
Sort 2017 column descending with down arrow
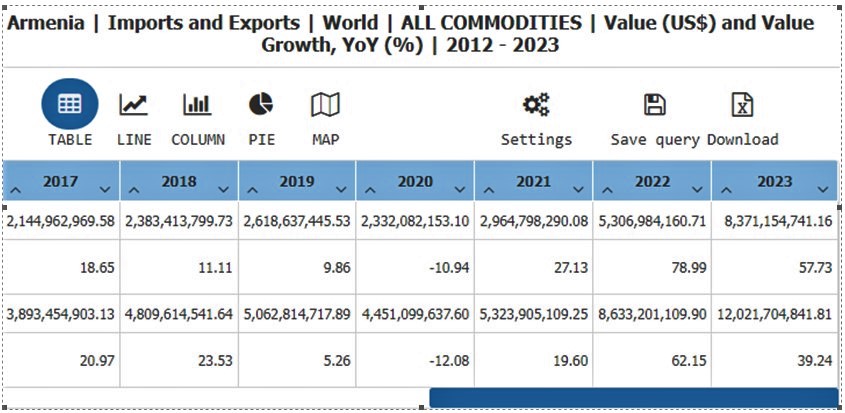point(104,188)
